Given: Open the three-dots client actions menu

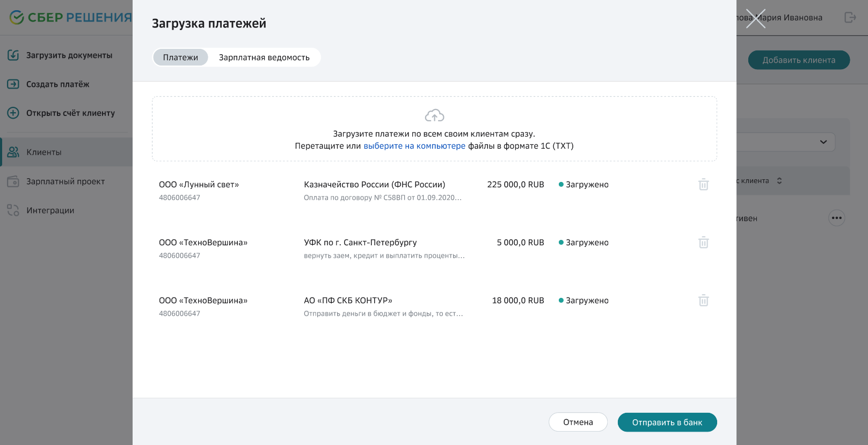Looking at the screenshot, I should (836, 218).
